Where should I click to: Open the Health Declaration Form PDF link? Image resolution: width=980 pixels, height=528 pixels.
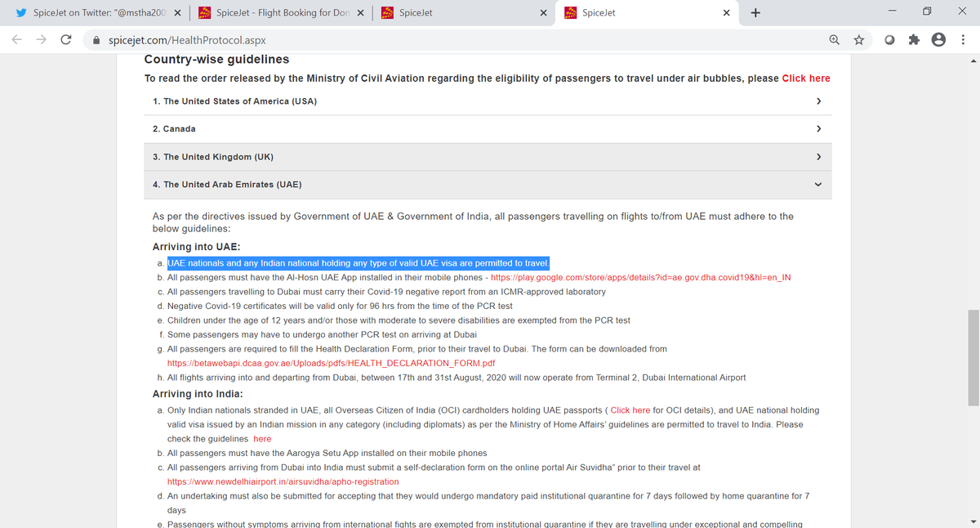click(x=331, y=363)
